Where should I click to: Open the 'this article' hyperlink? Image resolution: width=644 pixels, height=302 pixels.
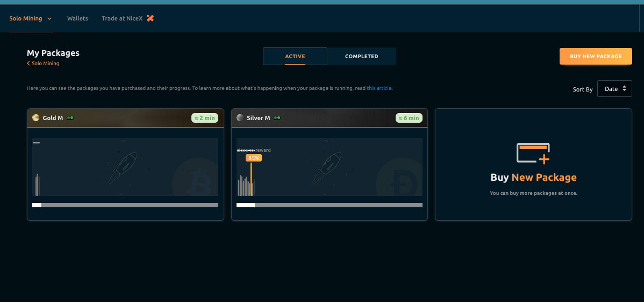tap(379, 88)
